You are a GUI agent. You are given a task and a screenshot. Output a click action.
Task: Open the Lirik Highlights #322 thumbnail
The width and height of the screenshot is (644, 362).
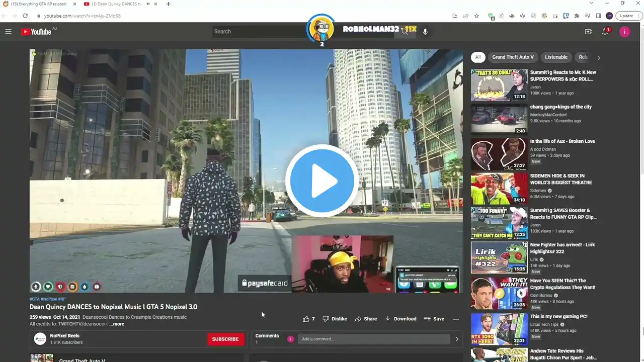[x=499, y=258]
